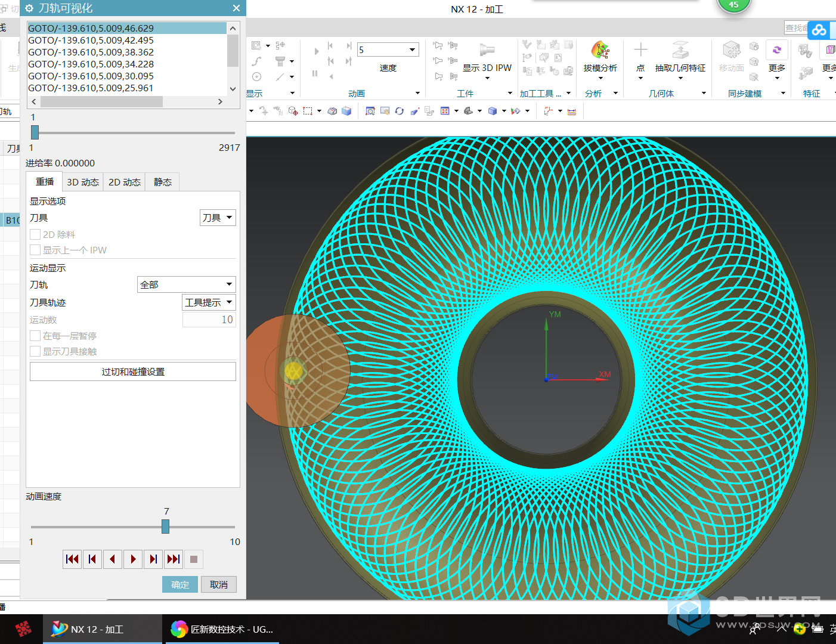The image size is (836, 644).
Task: Expand the 同步建模 ribbon group arrow
Action: pos(783,93)
